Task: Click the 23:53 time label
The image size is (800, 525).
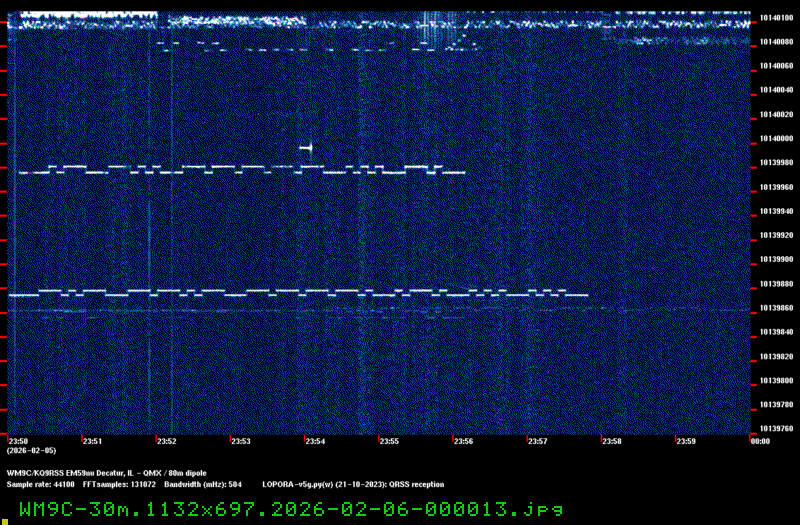Action: pos(241,441)
